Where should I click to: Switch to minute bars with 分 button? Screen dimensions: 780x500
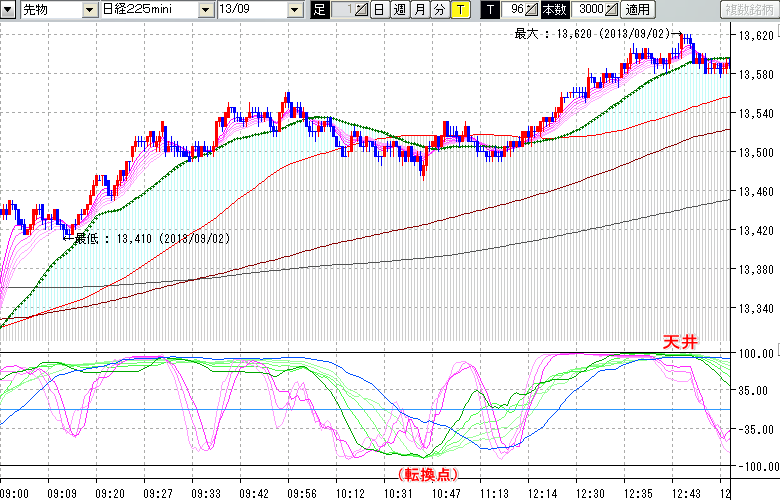439,9
